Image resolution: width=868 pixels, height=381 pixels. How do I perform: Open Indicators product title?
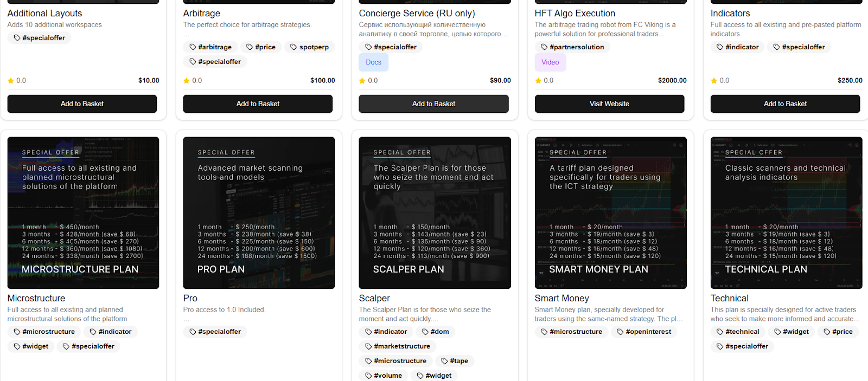[x=730, y=14]
